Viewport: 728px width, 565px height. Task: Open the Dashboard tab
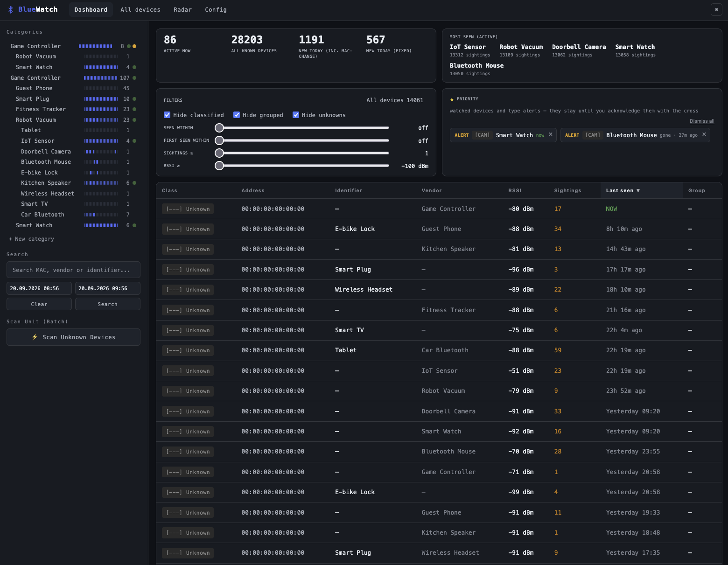coord(91,9)
